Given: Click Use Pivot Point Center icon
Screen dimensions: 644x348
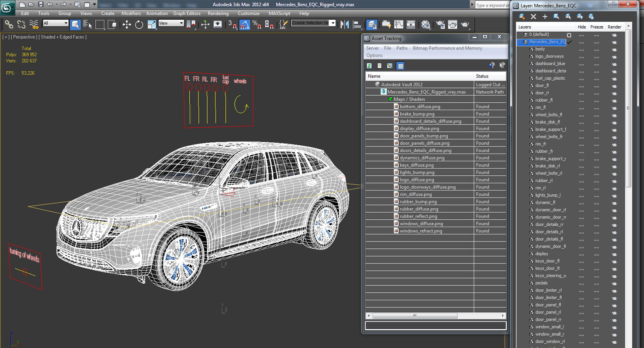Looking at the screenshot, I should (191, 24).
